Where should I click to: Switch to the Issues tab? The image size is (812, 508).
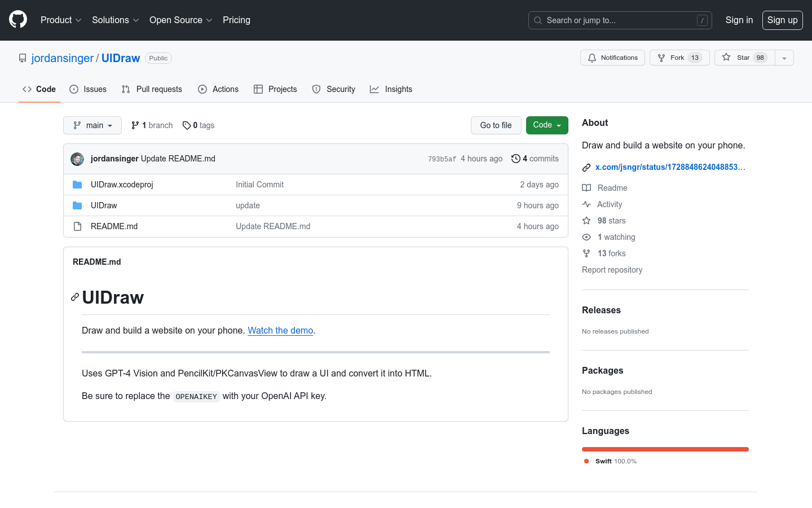pyautogui.click(x=88, y=89)
